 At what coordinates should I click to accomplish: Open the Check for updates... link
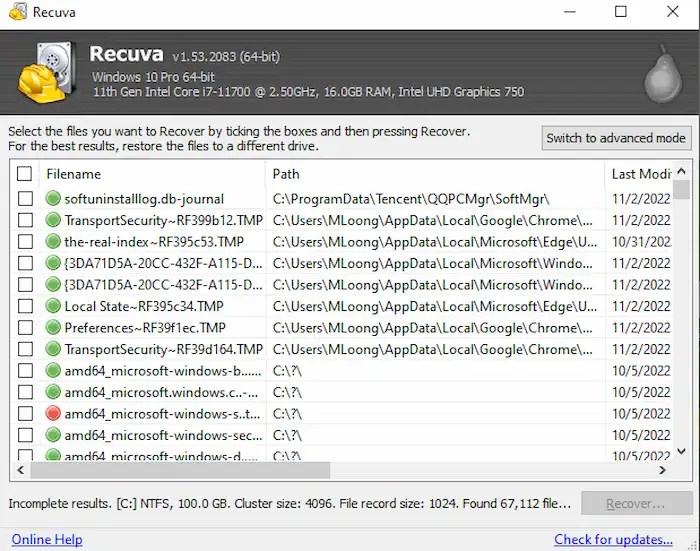[x=613, y=539]
